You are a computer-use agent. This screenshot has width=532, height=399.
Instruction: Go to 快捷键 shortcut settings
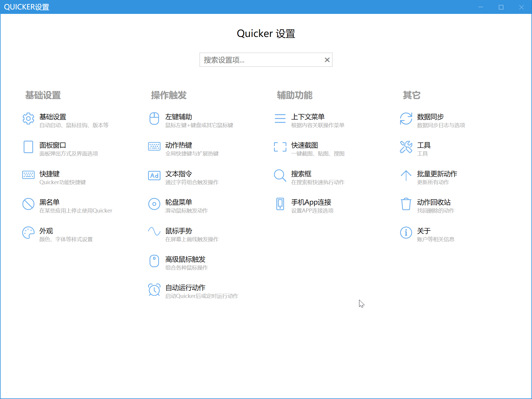[x=54, y=177]
